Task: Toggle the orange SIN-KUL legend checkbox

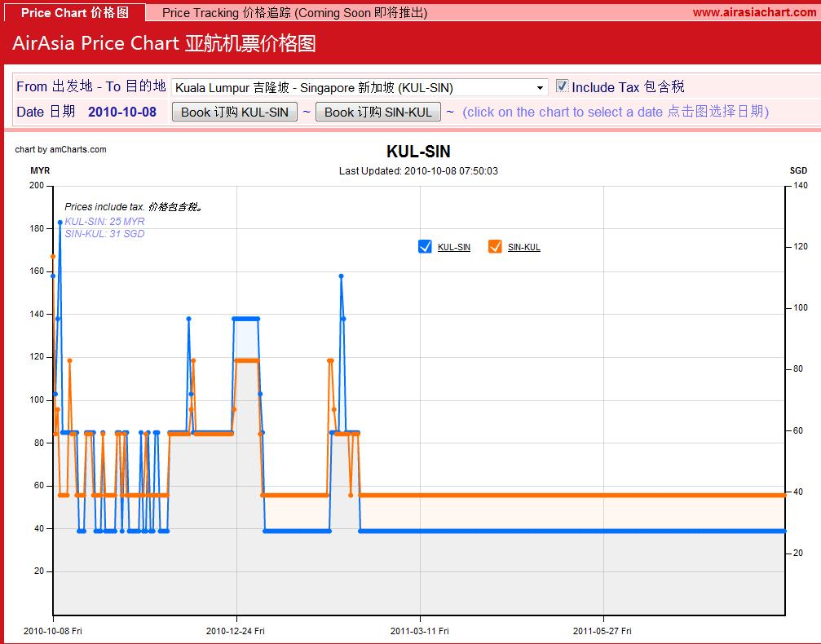Action: 495,247
